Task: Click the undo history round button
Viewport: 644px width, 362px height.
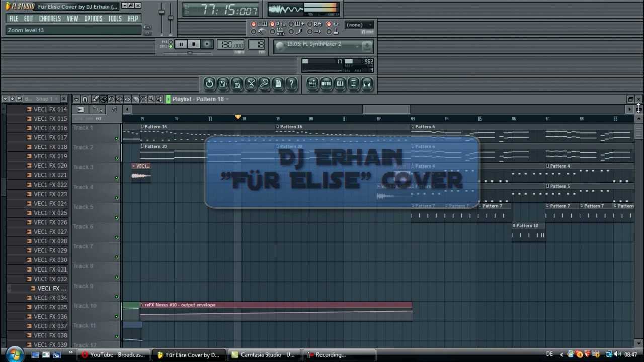Action: tap(209, 84)
